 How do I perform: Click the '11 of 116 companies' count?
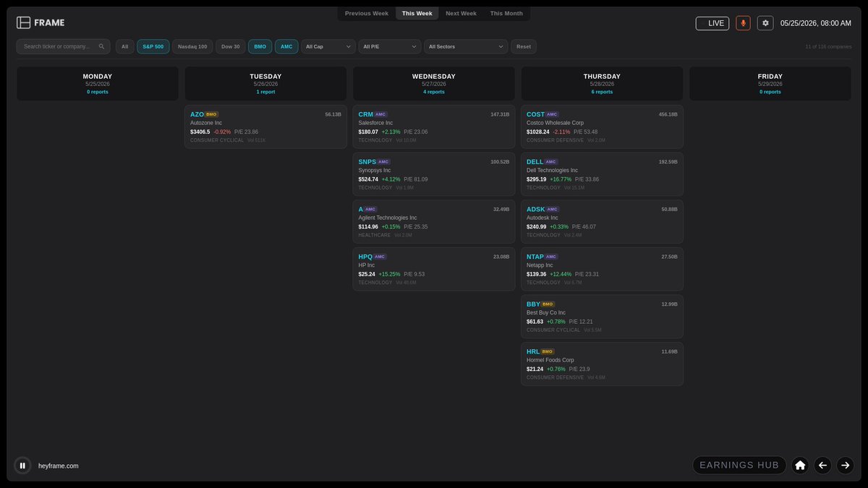[x=828, y=46]
